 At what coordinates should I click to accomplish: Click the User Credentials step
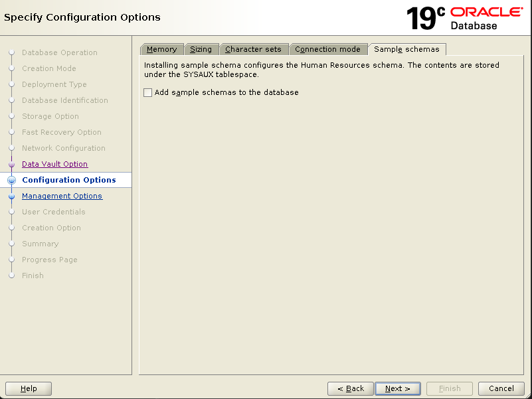click(54, 212)
